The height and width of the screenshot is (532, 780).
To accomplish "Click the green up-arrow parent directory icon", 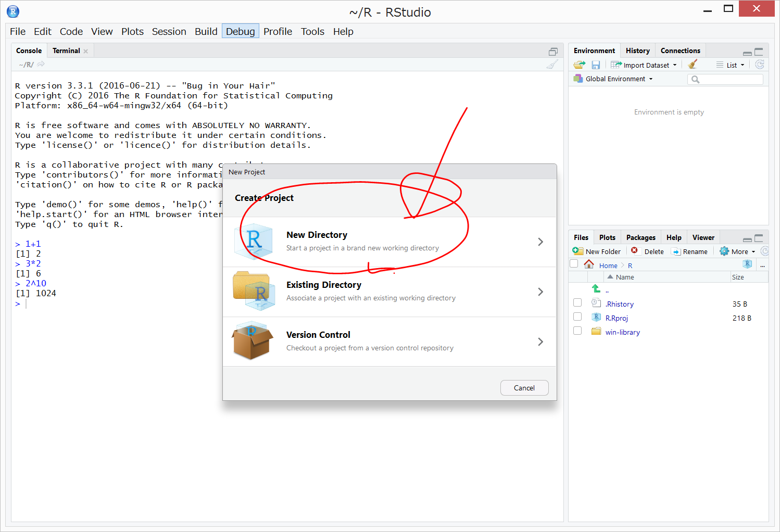I will [x=596, y=289].
